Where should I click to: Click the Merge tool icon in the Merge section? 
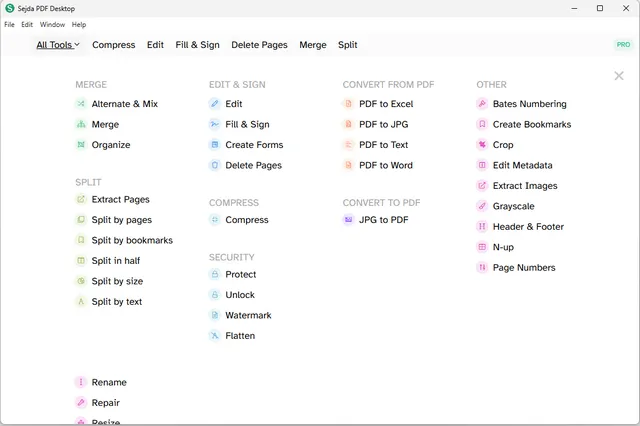81,124
